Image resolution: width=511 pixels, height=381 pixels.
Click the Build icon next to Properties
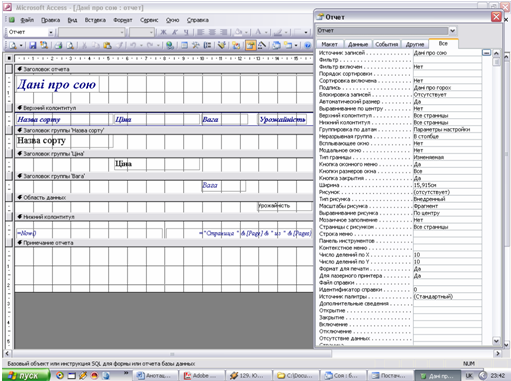pyautogui.click(x=262, y=45)
